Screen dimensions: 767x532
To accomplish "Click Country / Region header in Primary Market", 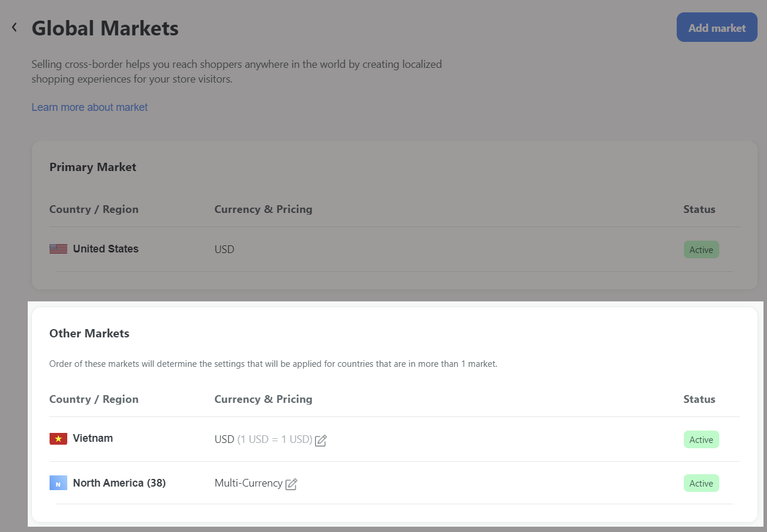I will point(94,209).
